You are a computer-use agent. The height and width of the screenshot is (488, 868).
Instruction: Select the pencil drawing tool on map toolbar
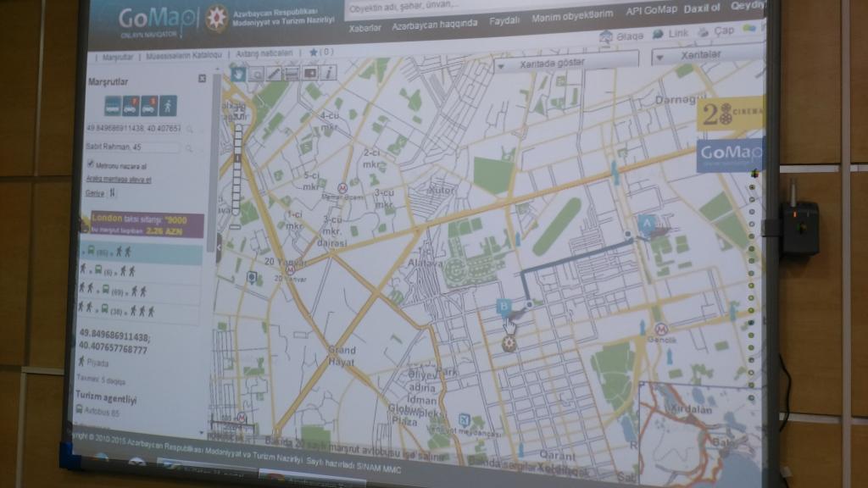coord(274,74)
